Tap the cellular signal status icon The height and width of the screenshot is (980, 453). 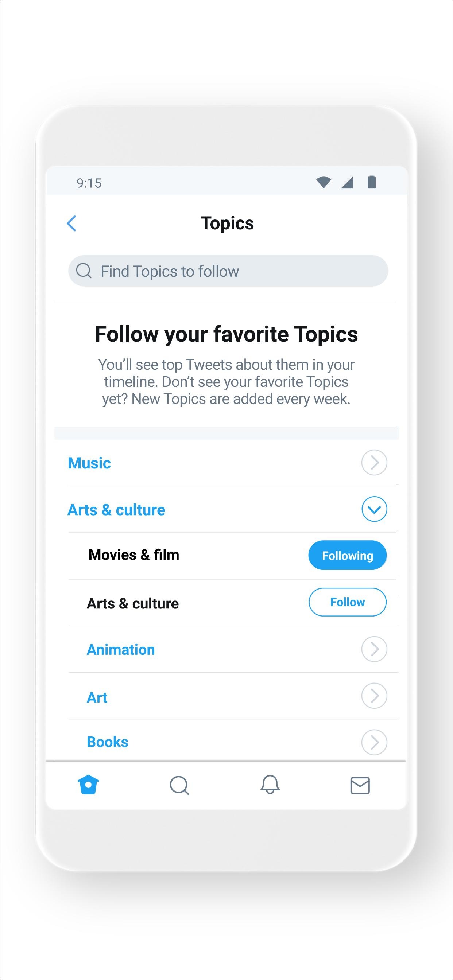(x=347, y=183)
